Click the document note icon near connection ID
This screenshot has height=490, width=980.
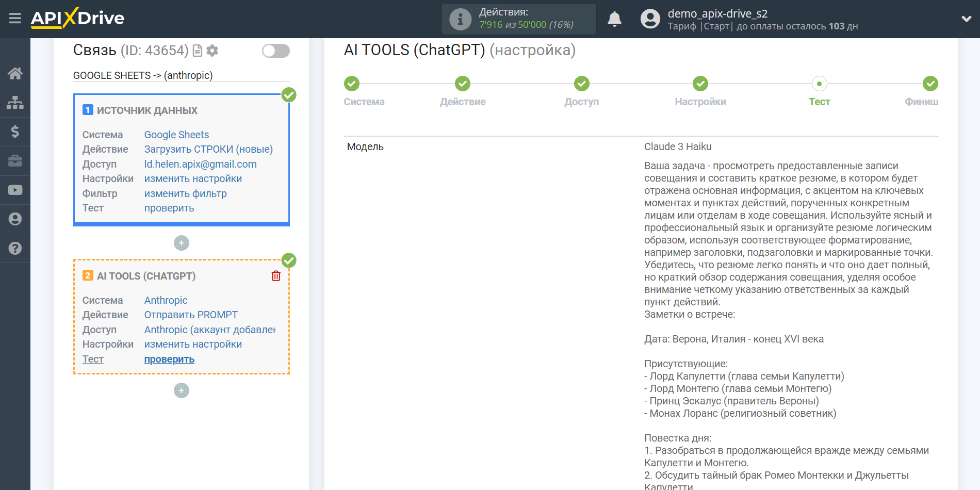[197, 51]
